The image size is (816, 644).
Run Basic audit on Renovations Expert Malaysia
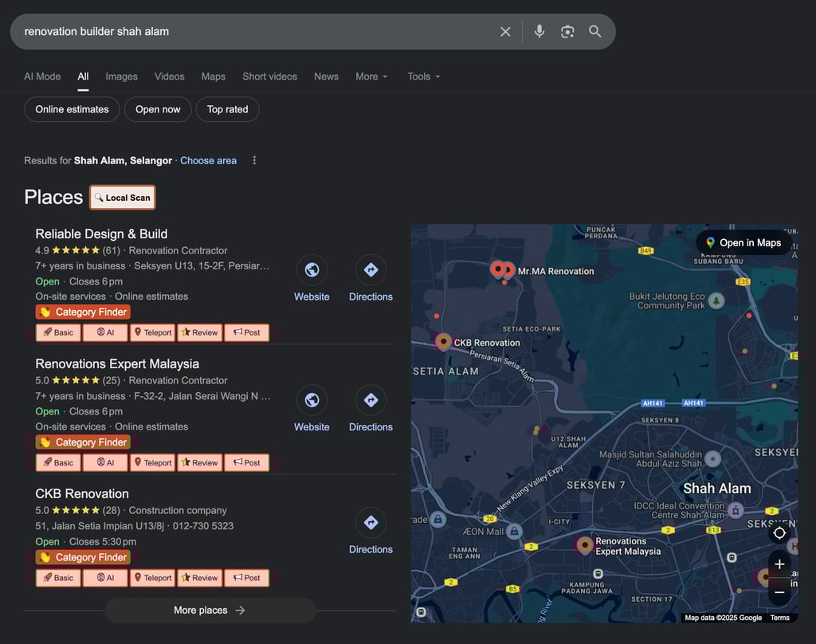[x=58, y=463]
